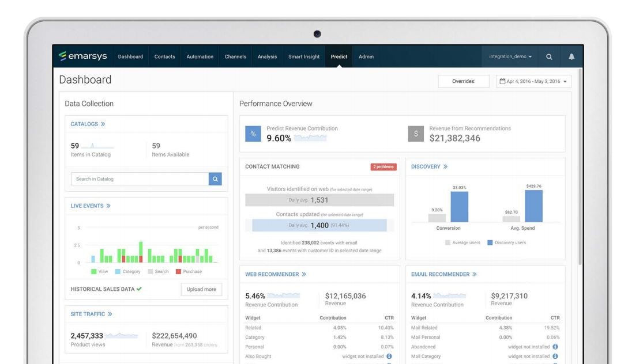
Task: Click the blue percent icon for Predict Revenue Contribution
Action: pyautogui.click(x=253, y=134)
